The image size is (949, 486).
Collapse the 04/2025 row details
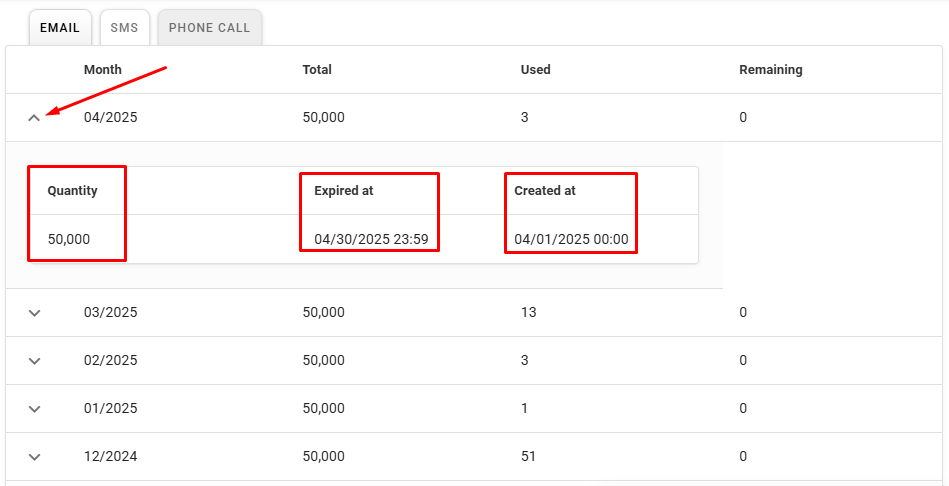34,118
